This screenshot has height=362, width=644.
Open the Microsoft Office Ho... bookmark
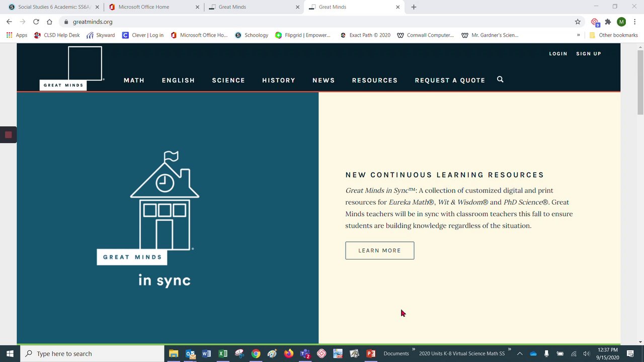(x=199, y=35)
